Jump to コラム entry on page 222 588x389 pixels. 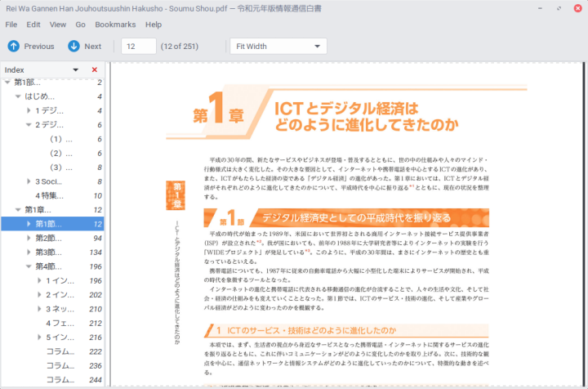pos(60,351)
